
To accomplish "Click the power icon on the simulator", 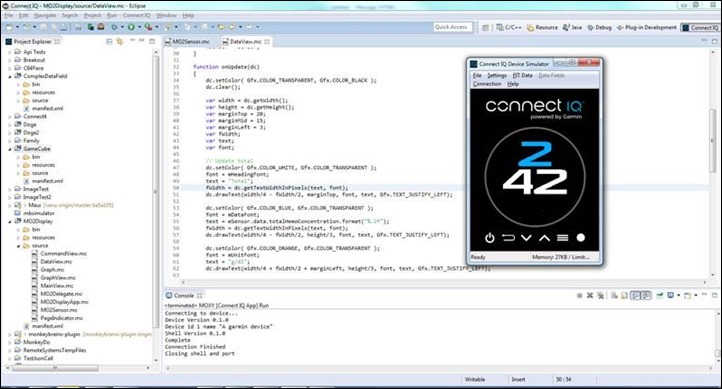I will point(489,238).
